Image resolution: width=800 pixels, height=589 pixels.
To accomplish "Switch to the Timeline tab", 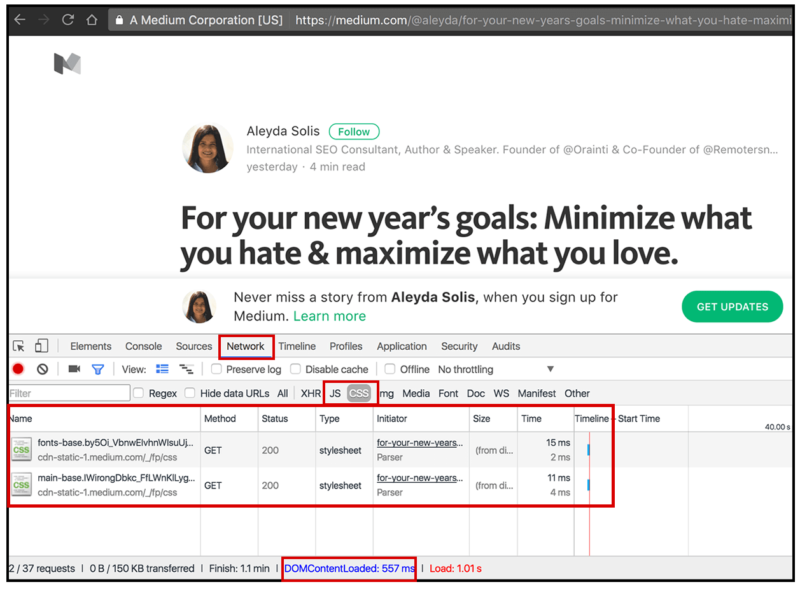I will (x=297, y=346).
